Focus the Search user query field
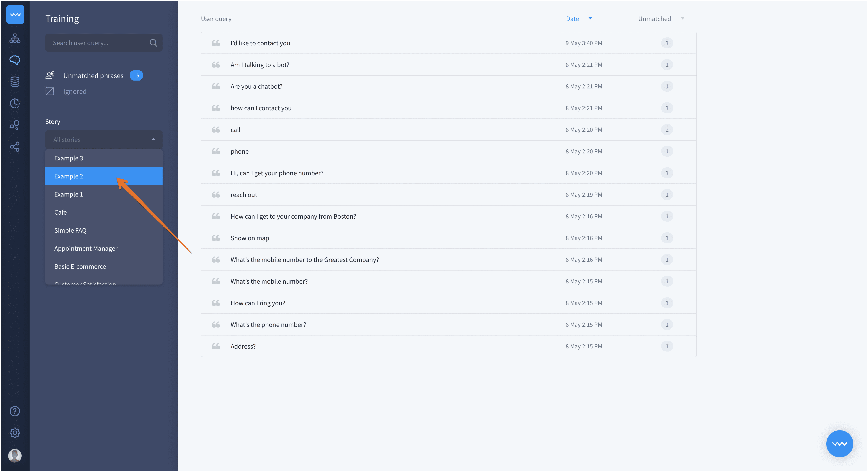Viewport: 868px width, 472px height. 104,43
